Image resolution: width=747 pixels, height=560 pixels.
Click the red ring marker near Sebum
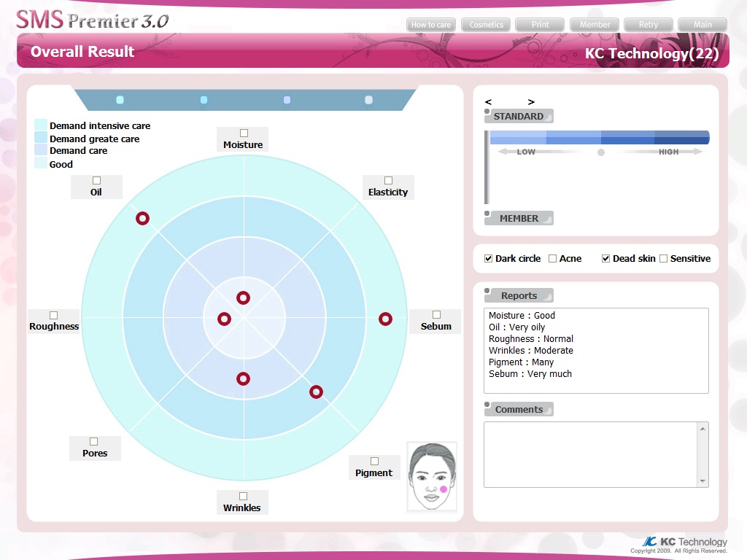(385, 319)
